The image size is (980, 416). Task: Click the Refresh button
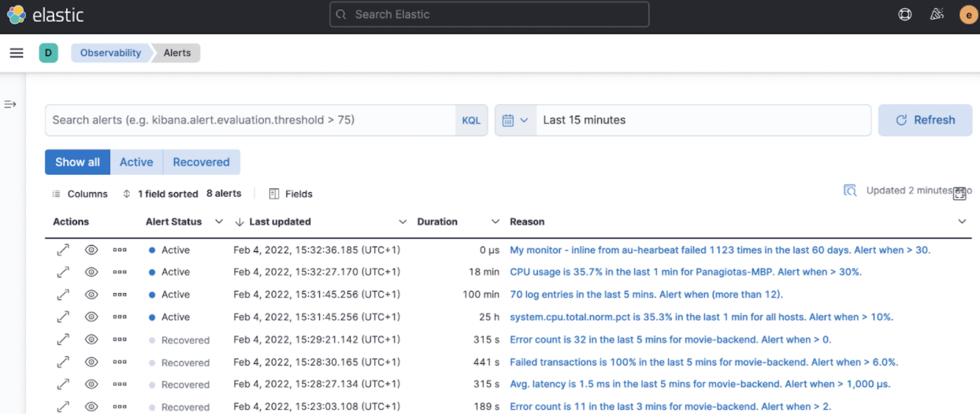925,121
